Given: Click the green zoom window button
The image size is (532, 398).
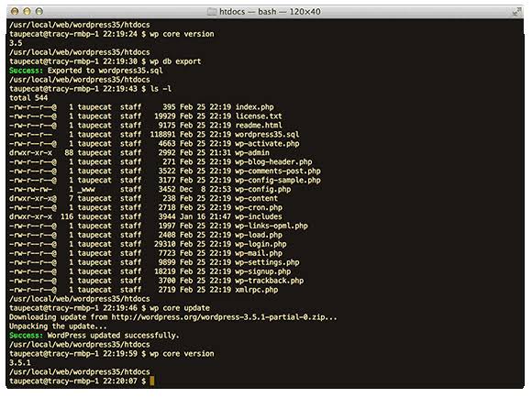Looking at the screenshot, I should click(x=39, y=11).
